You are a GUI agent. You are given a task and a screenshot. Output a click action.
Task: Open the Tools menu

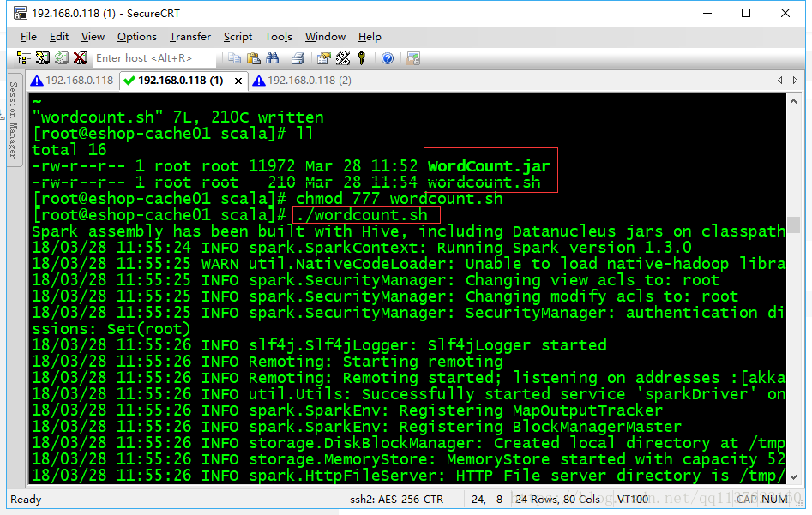(x=279, y=37)
